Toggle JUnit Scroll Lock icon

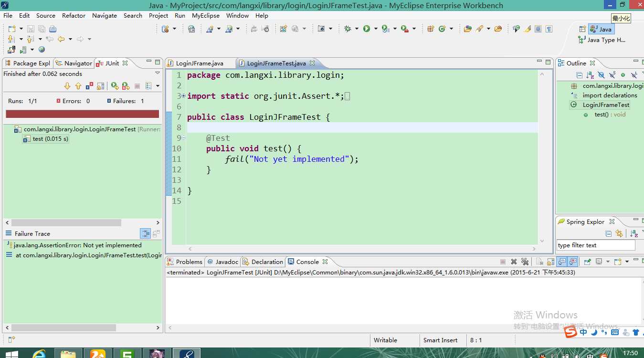point(100,86)
